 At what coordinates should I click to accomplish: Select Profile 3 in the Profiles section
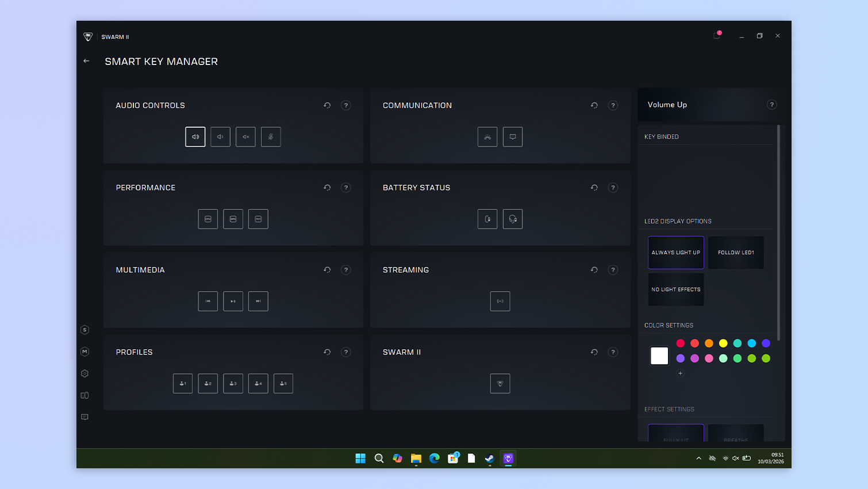click(x=233, y=383)
